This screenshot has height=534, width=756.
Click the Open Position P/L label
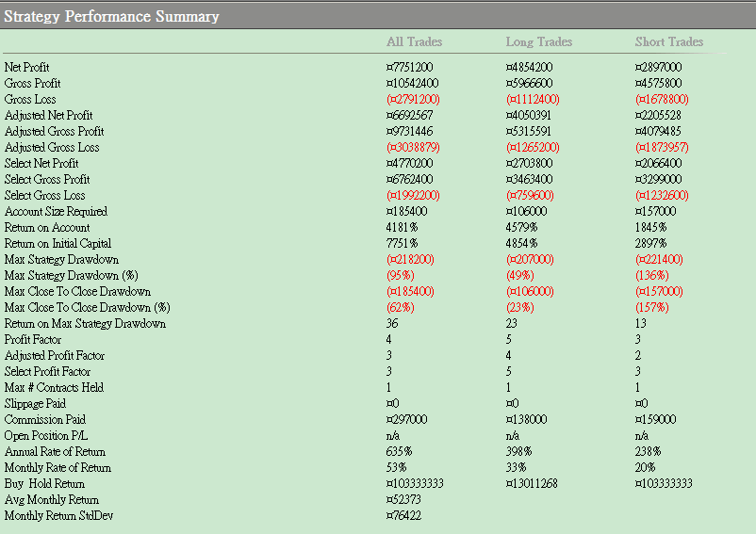(46, 435)
